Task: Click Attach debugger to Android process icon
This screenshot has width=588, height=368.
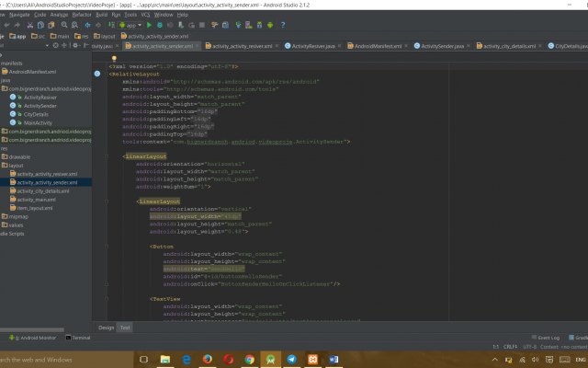Action: (181, 25)
